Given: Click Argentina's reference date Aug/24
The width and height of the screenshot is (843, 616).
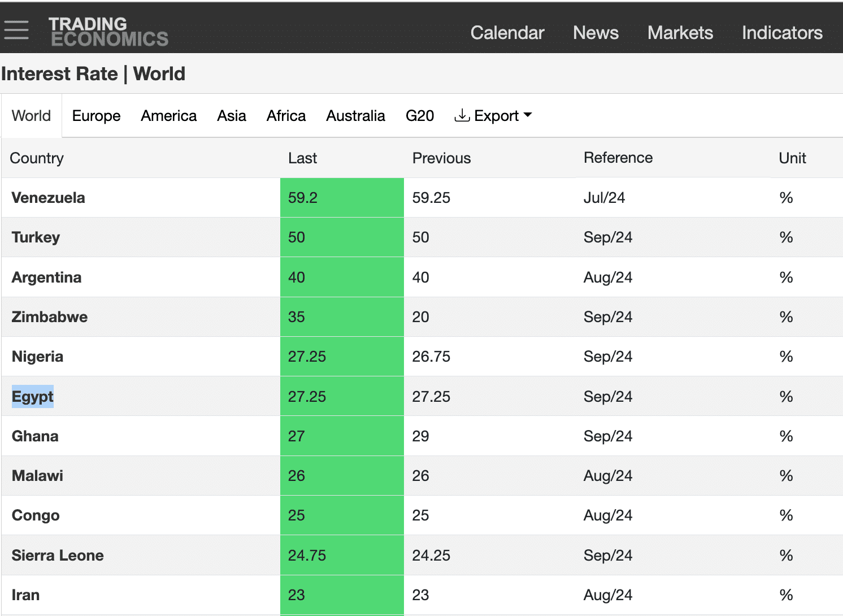Looking at the screenshot, I should pyautogui.click(x=608, y=277).
